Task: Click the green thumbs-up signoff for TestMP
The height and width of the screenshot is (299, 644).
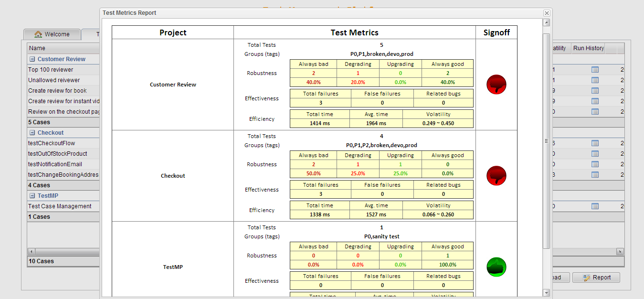Action: pos(496,267)
